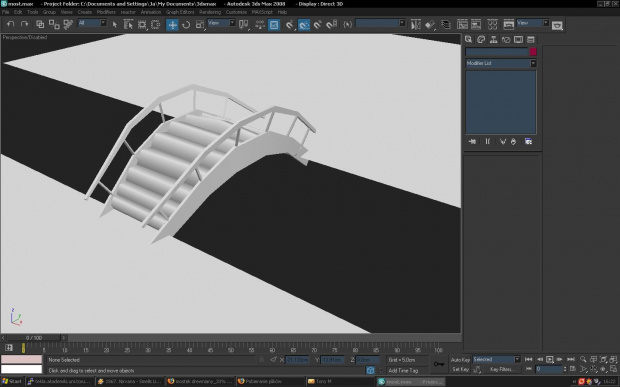The image size is (620, 387).
Task: Click the Align tool
Action: 430,25
